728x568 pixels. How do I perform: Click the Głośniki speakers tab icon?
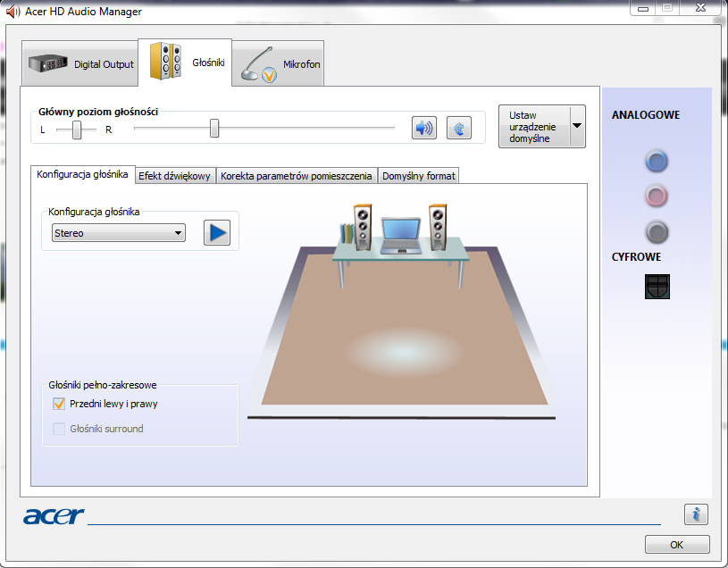coord(165,61)
